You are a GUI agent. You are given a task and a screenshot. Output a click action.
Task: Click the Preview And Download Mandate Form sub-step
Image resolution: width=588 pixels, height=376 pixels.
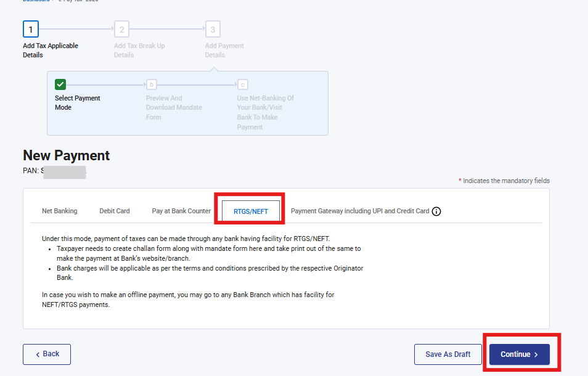point(174,107)
